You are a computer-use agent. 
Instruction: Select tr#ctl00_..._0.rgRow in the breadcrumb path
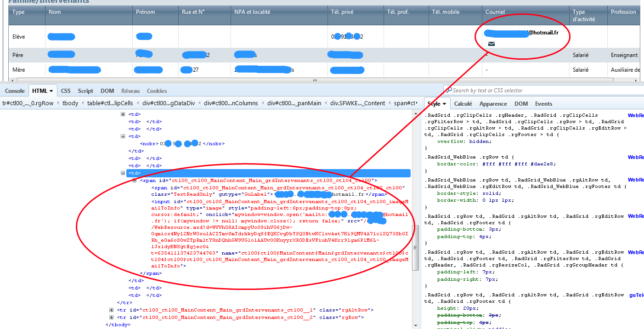[x=28, y=103]
